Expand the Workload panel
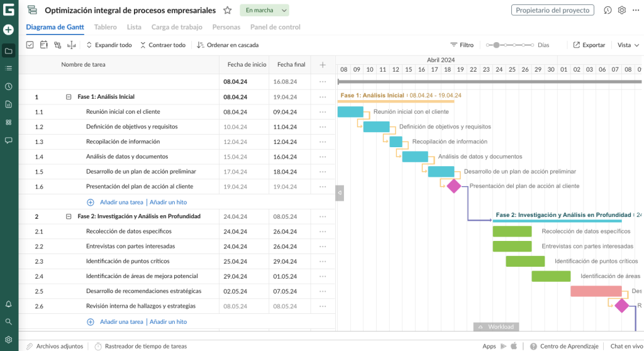Viewport: 644px width, 351px height. (496, 326)
